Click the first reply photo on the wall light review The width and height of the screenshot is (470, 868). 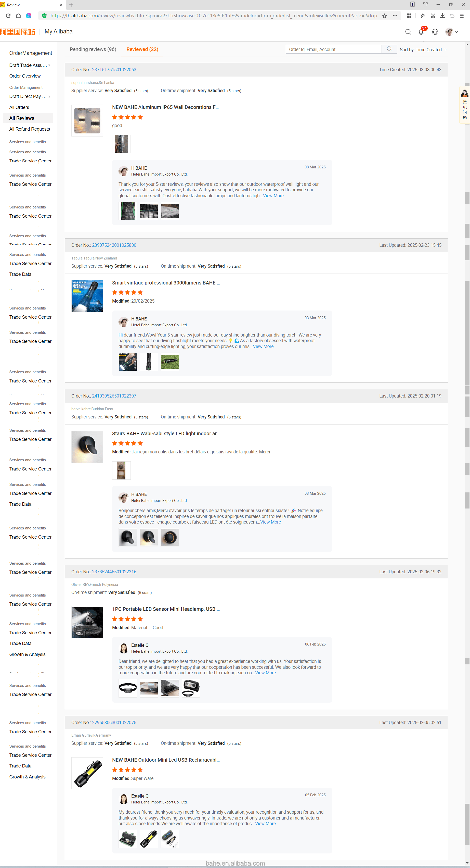(128, 211)
